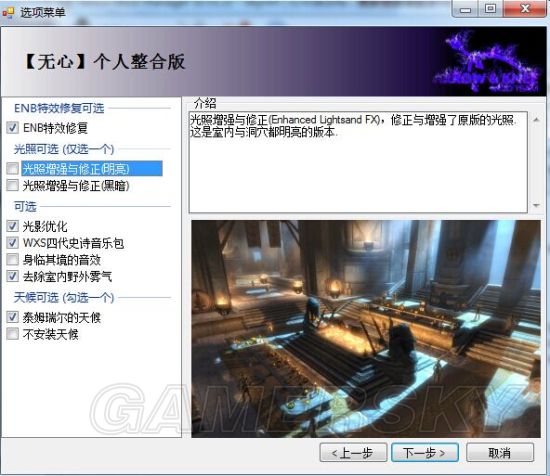550x476 pixels.
Task: Check the 不安装天候 checkbox
Action: point(13,334)
